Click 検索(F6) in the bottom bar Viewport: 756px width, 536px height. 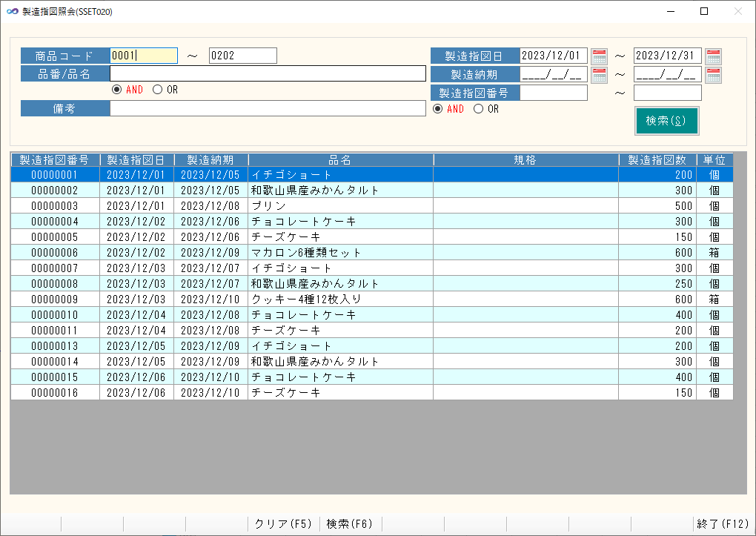tap(350, 523)
